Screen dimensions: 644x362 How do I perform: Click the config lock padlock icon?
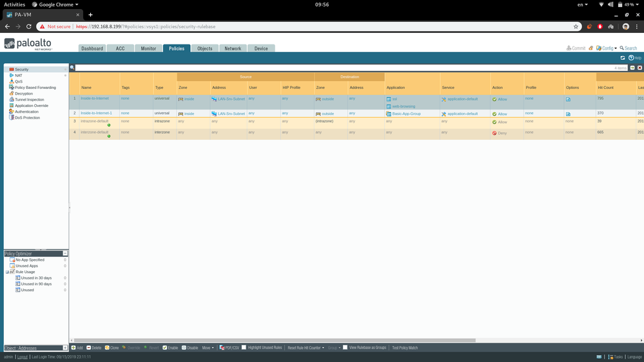click(590, 48)
